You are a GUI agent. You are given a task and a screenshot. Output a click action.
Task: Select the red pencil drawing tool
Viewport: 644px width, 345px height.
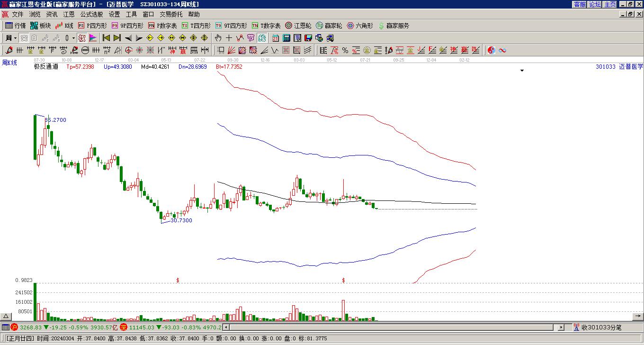(9, 50)
